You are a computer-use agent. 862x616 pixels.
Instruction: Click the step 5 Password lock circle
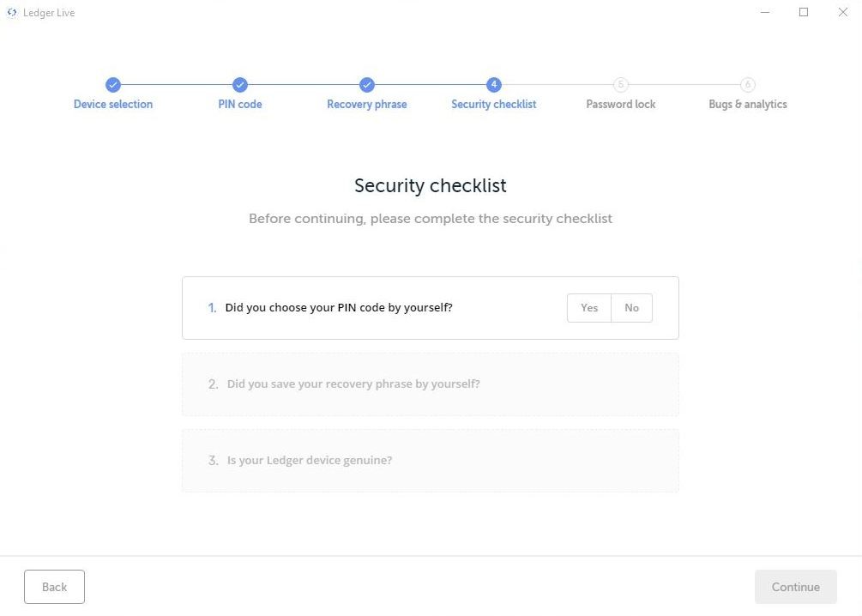point(621,85)
